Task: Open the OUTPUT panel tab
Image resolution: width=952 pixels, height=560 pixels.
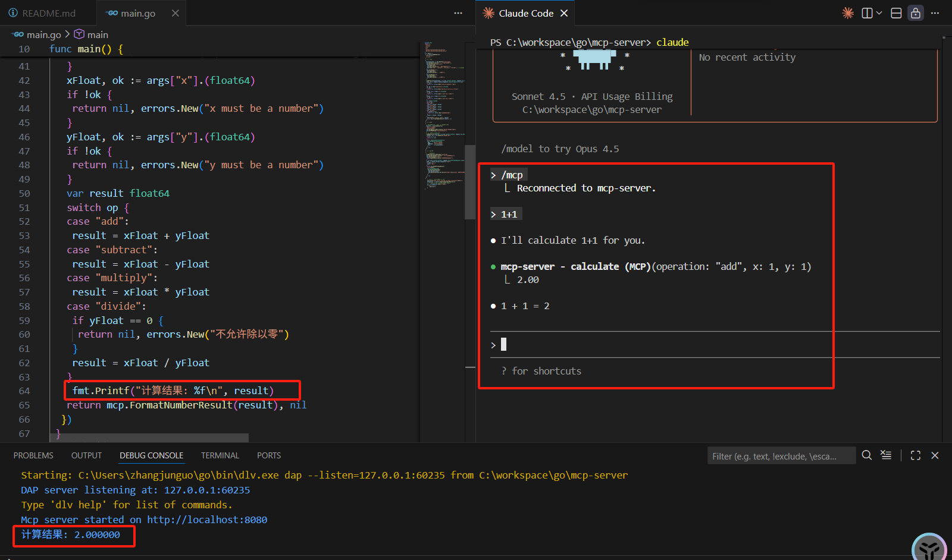Action: pyautogui.click(x=86, y=455)
